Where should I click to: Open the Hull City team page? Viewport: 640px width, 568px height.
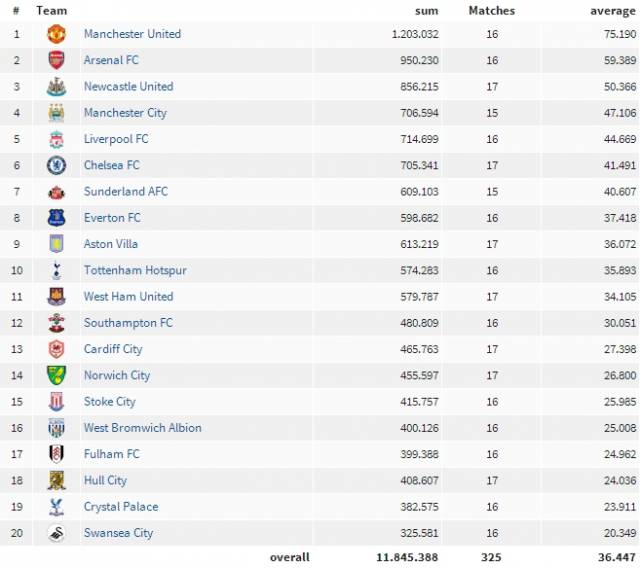point(105,481)
